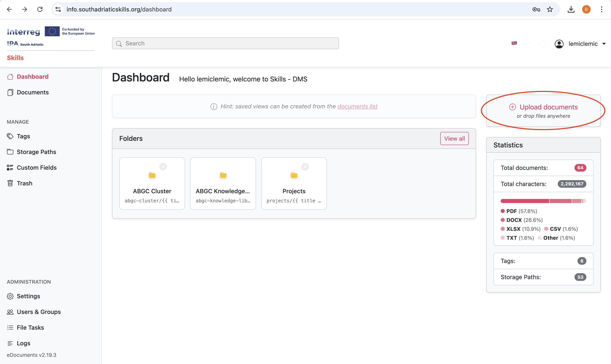Follow the documents list hint link
Screen dimensions: 611x364
point(357,106)
